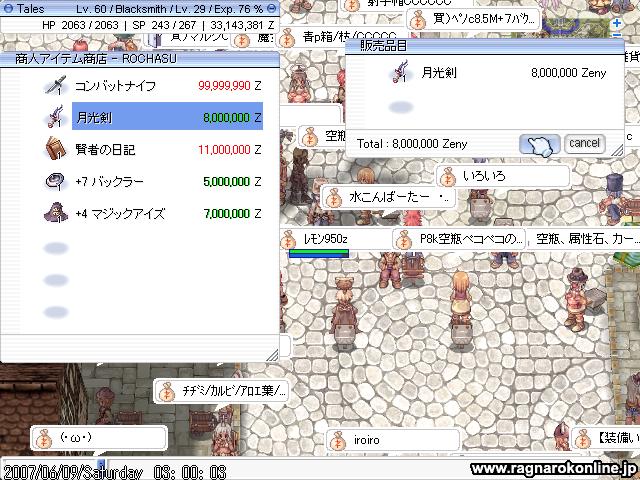Open the (･ω･) vendor shop

(99, 438)
